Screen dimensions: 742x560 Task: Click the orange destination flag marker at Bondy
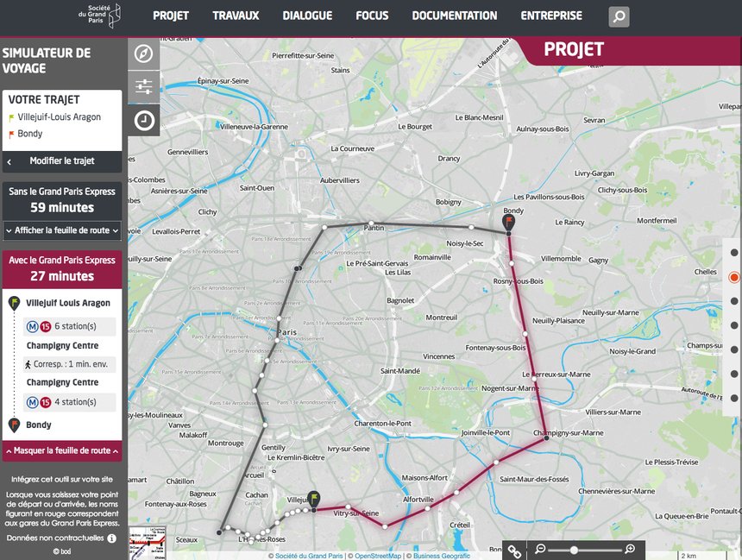(508, 223)
